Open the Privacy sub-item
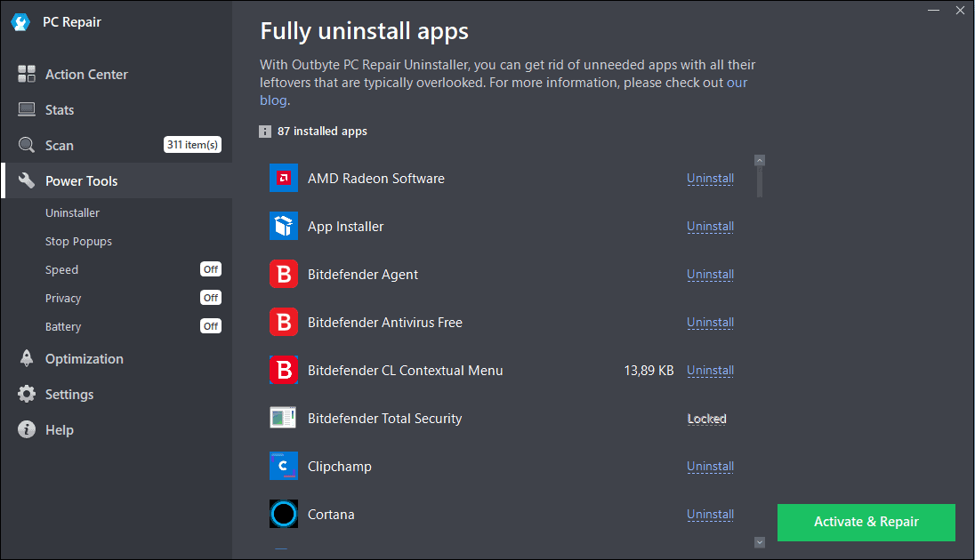 pos(63,299)
